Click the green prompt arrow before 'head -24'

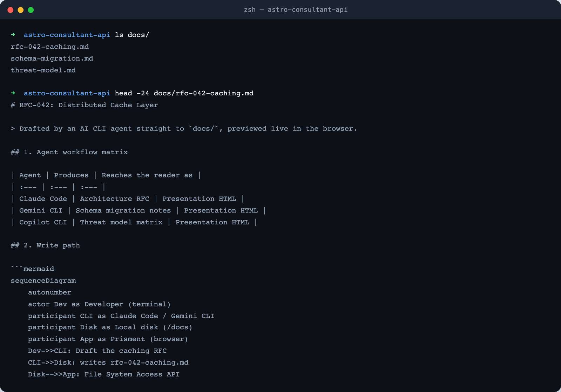(x=13, y=93)
